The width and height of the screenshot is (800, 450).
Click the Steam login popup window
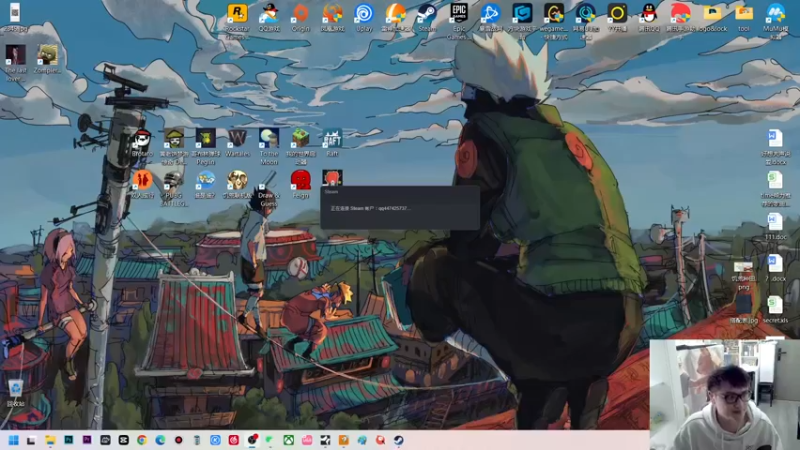tap(400, 208)
